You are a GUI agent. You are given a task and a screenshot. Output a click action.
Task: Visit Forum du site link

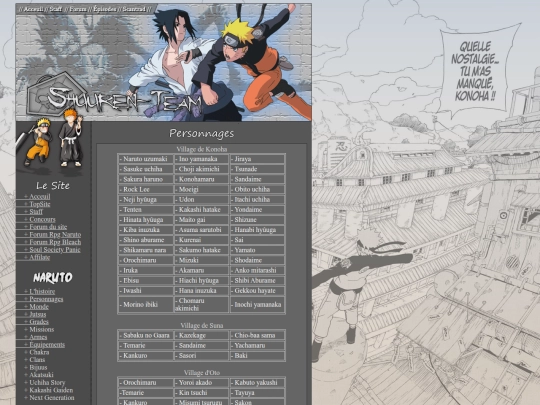[48, 227]
